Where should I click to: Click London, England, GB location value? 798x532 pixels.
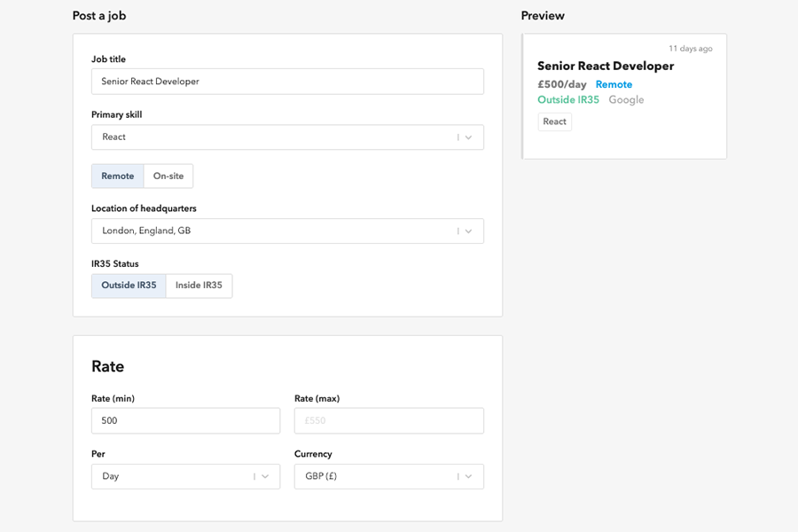point(146,231)
